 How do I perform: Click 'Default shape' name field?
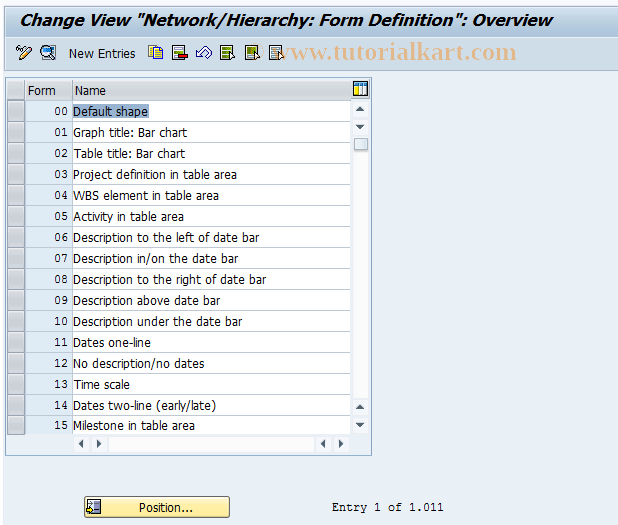pos(211,111)
